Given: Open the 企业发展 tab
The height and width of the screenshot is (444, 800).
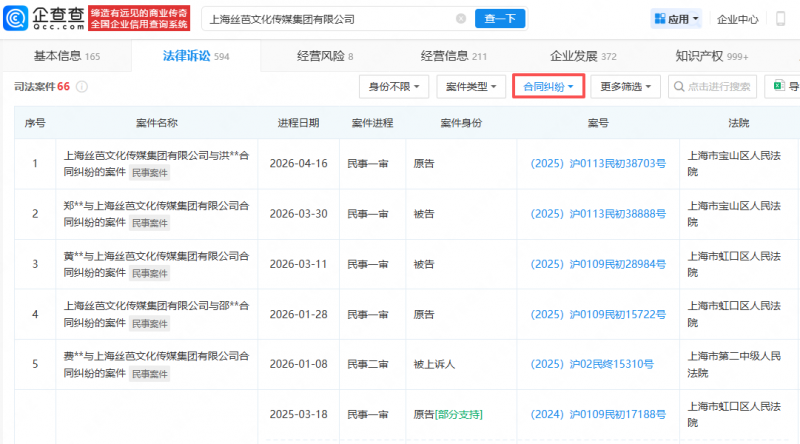Looking at the screenshot, I should 583,56.
